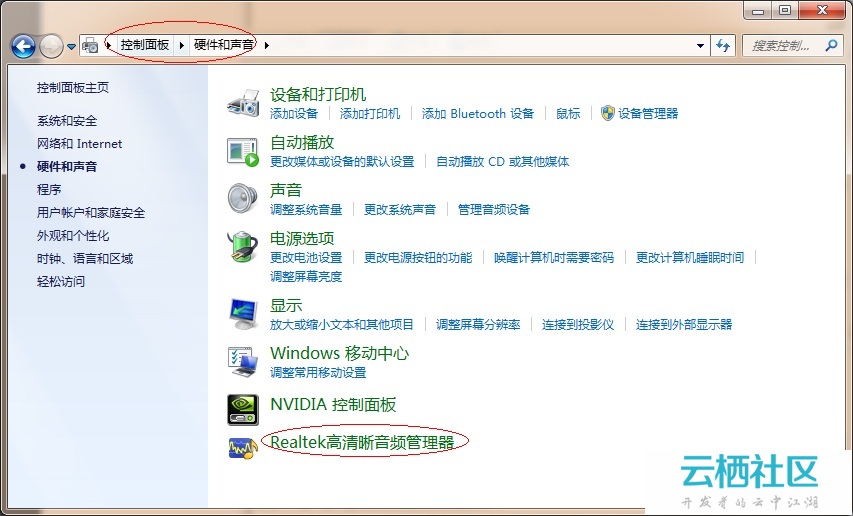Click the 鼠标 link

568,114
